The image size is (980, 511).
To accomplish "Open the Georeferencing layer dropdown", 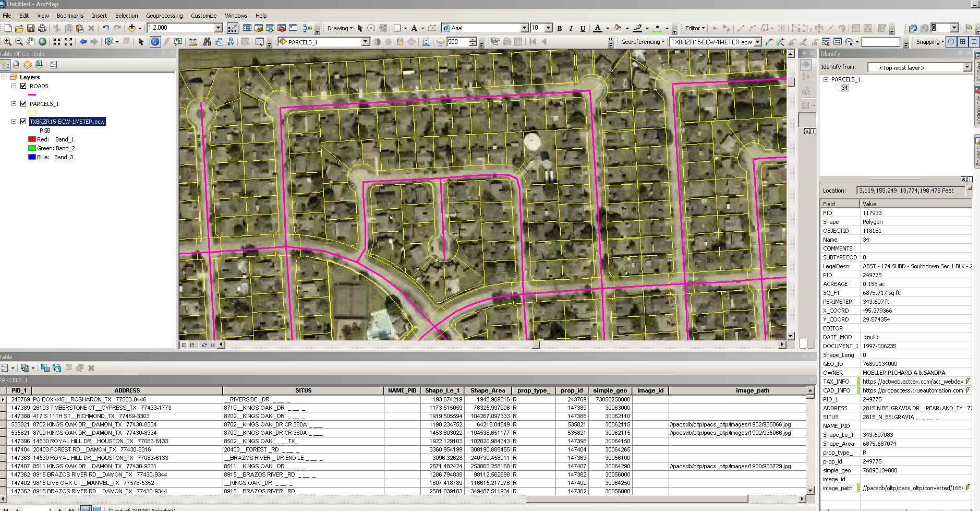I will click(x=758, y=42).
